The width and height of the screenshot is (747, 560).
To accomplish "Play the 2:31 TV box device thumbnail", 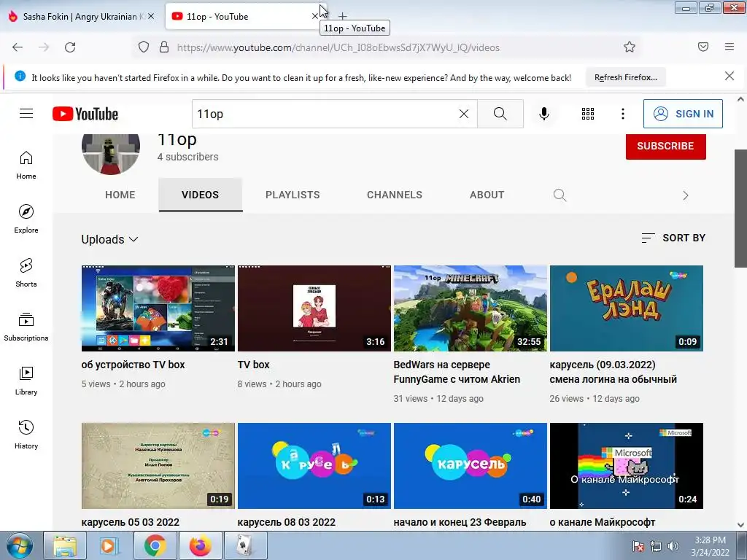I will [x=158, y=308].
